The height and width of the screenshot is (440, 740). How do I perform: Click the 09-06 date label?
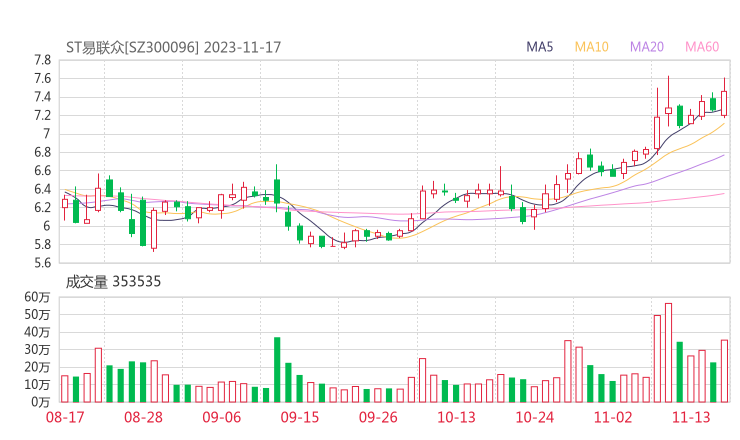pos(221,417)
